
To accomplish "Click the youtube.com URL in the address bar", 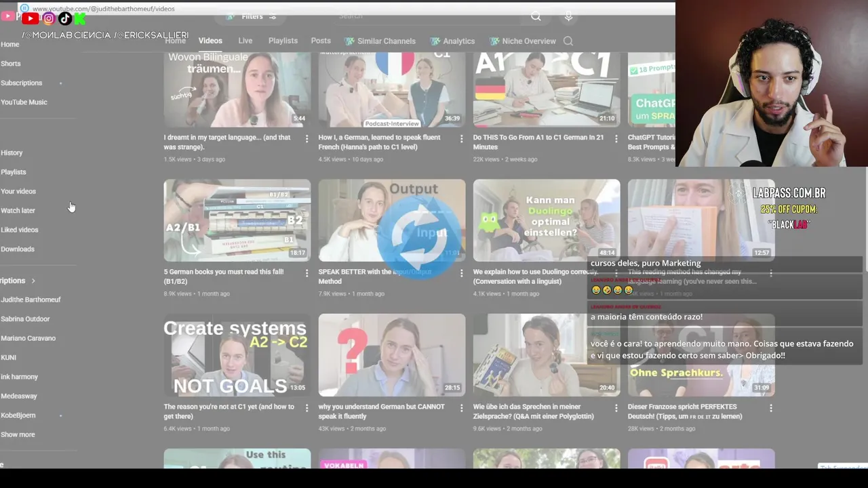I will 103,9.
